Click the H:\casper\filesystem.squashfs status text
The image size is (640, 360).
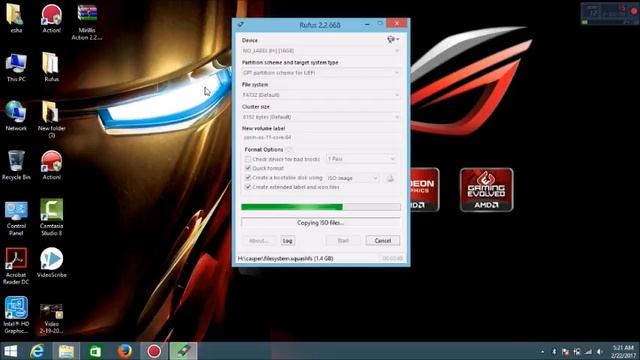point(285,258)
